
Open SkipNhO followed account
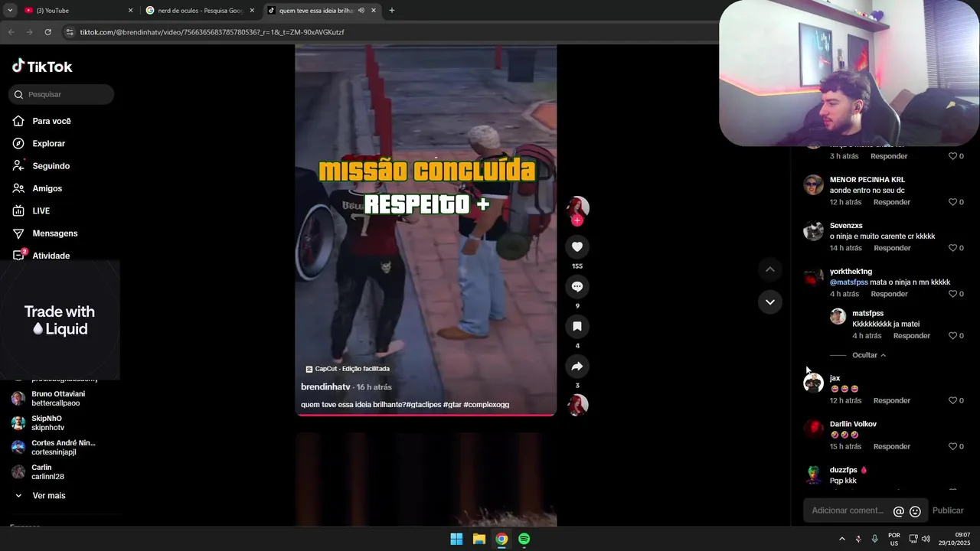point(47,423)
